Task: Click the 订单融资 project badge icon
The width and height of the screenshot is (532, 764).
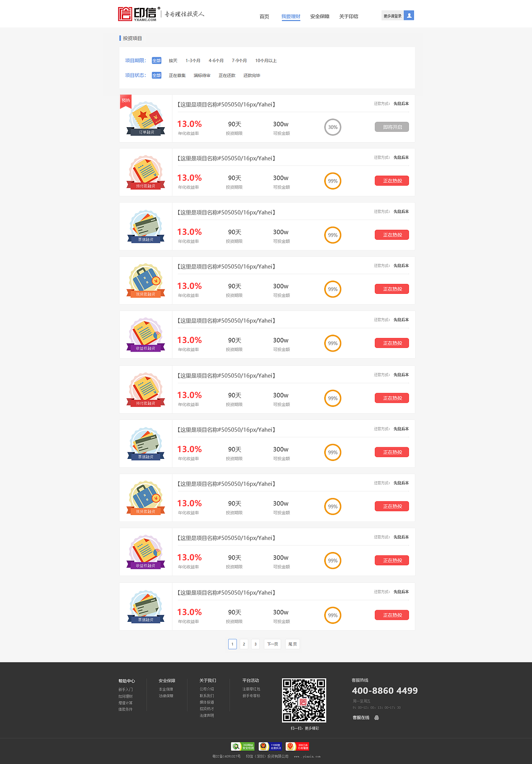Action: click(x=146, y=118)
